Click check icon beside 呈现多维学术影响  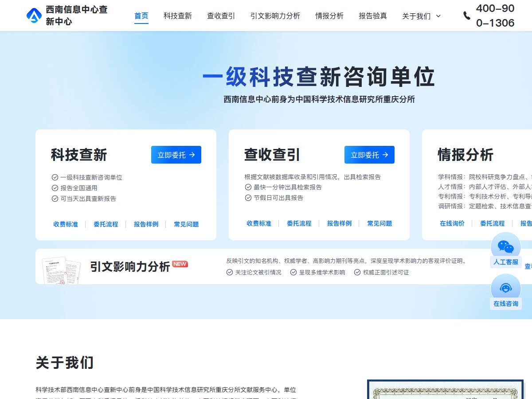click(293, 272)
